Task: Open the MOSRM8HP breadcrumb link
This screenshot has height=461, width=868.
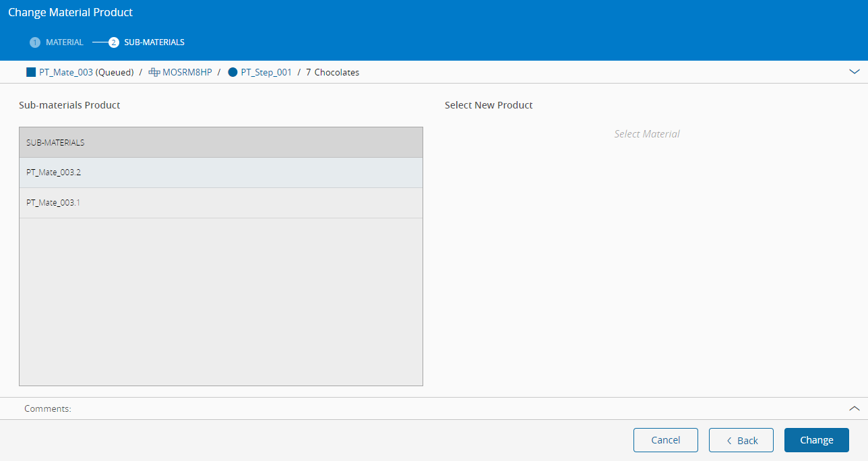Action: click(x=187, y=72)
